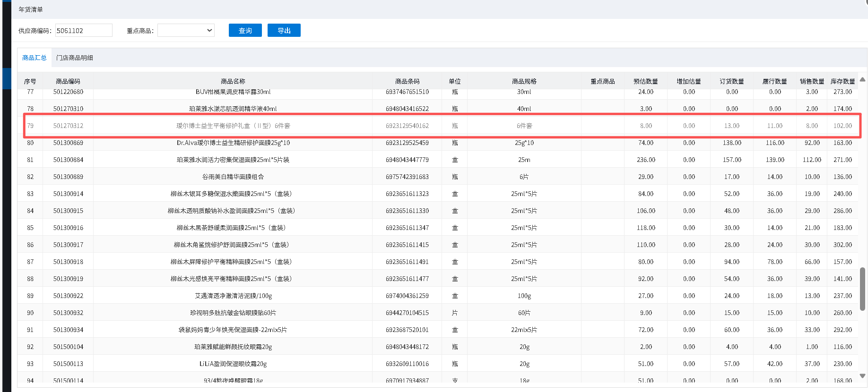Click the 预估数量 column header
The width and height of the screenshot is (868, 392).
pos(645,81)
